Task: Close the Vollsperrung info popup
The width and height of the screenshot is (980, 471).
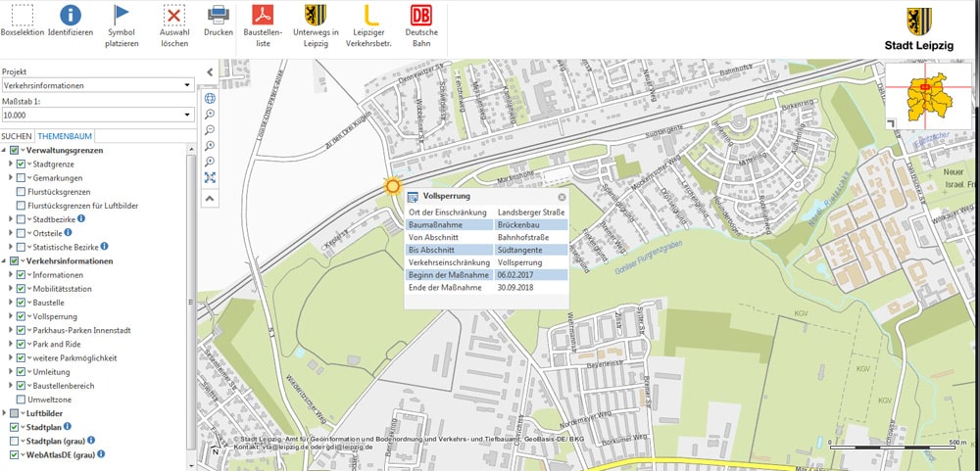Action: tap(562, 197)
